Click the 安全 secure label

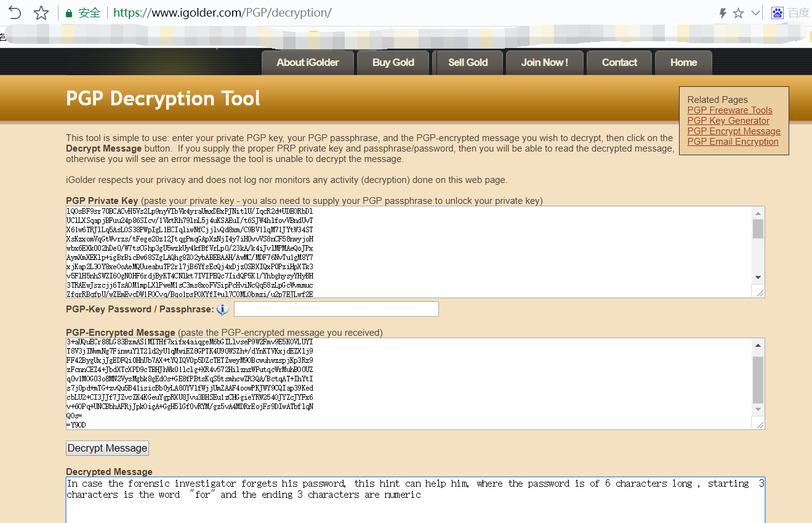(x=90, y=13)
